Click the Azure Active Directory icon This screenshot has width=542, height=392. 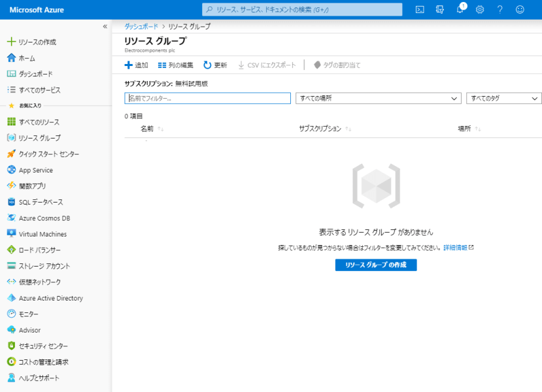[x=11, y=298]
